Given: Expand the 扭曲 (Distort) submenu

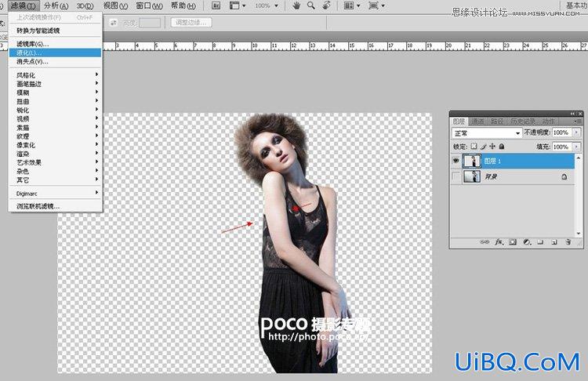Looking at the screenshot, I should coord(55,101).
